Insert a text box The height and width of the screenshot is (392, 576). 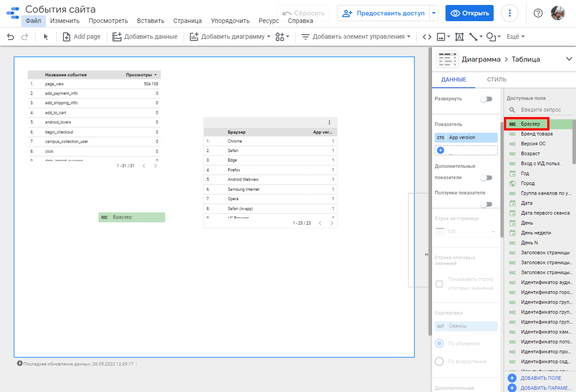pos(459,37)
